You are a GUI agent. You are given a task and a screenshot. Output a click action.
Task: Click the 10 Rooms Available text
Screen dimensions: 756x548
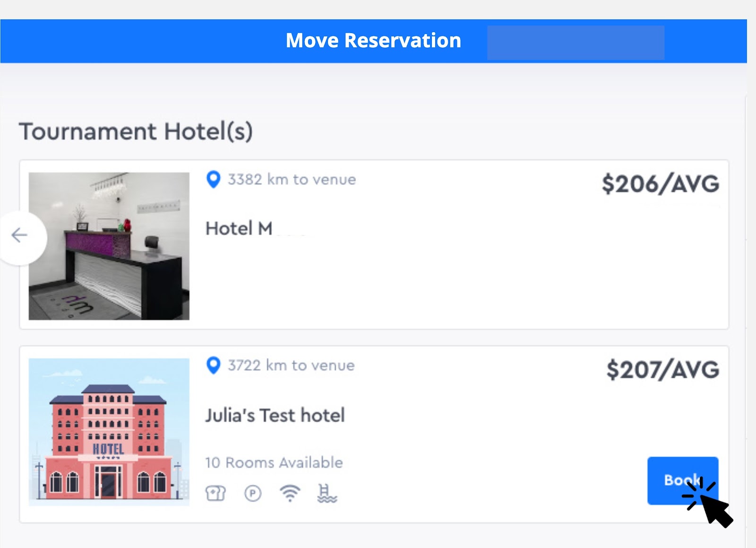point(274,462)
